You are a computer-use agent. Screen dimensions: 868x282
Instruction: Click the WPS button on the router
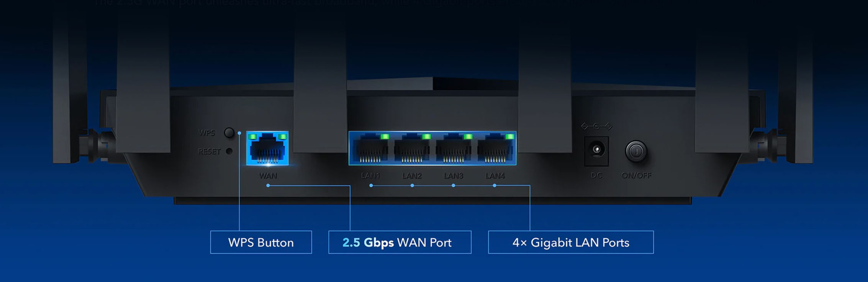[229, 133]
